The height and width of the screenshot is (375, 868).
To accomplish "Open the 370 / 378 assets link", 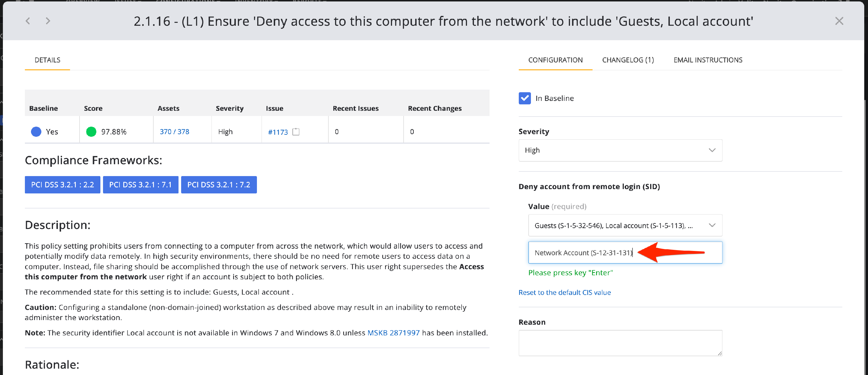I will point(174,132).
